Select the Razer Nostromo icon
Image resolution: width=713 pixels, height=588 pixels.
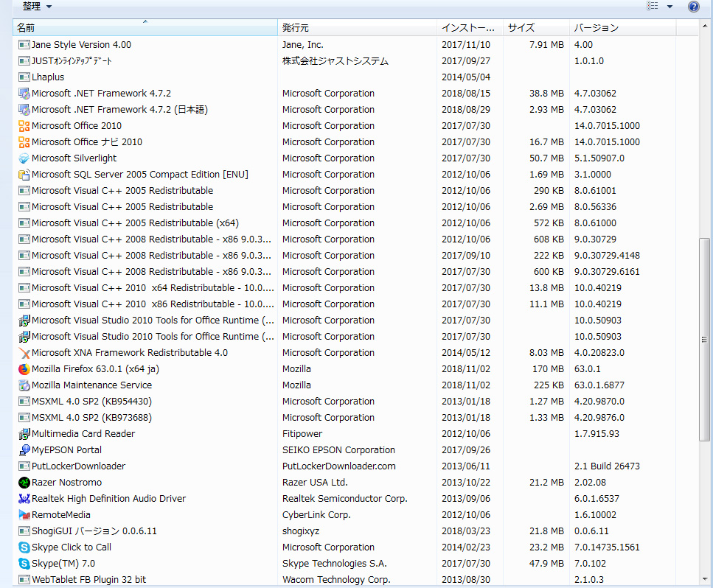coord(24,483)
